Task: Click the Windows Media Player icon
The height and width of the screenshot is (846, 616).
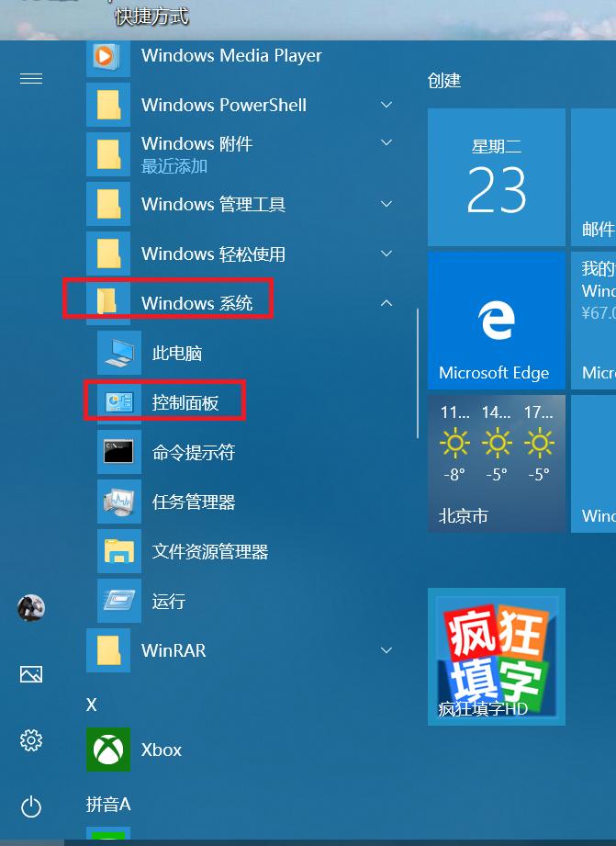Action: (108, 55)
